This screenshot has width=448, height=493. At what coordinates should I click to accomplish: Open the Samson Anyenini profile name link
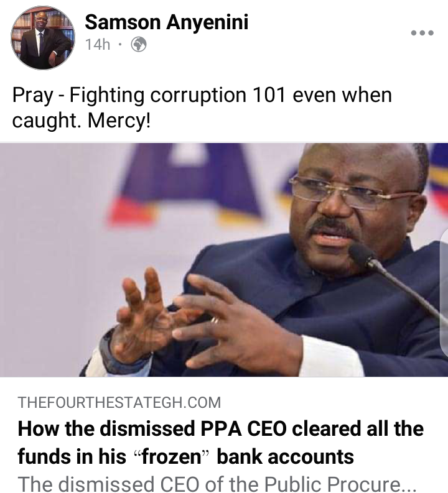[166, 22]
